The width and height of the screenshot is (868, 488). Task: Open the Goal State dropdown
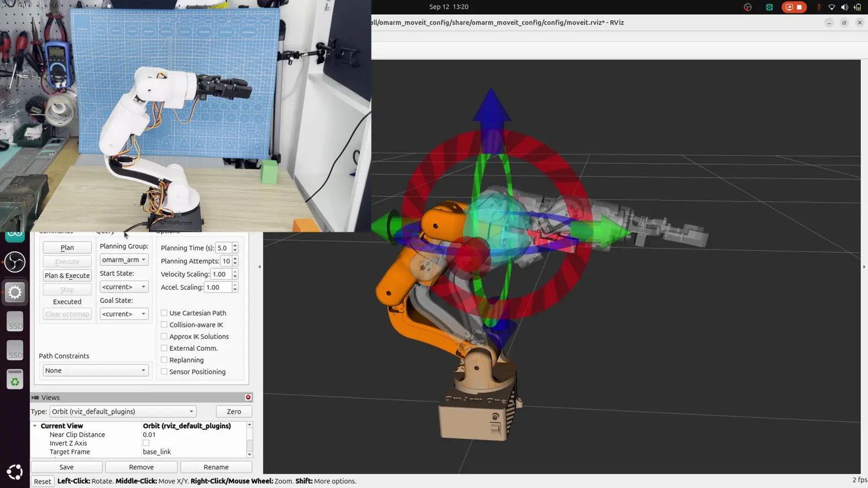click(x=124, y=314)
